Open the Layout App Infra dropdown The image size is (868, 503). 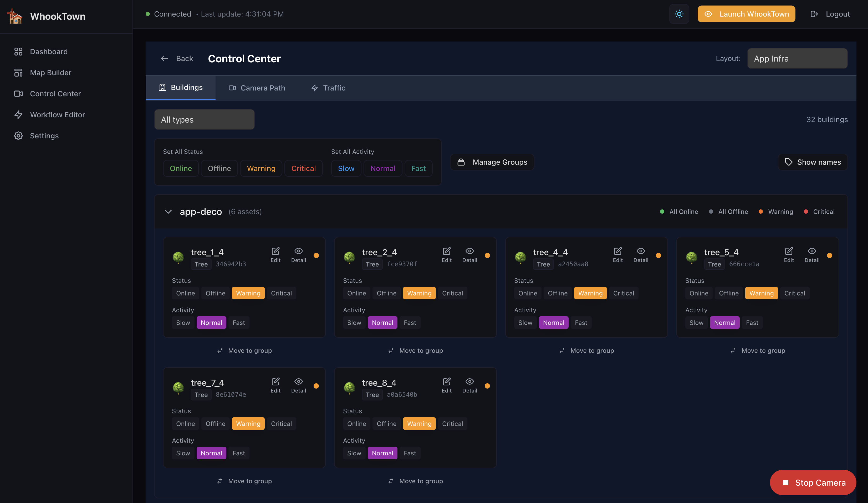(x=797, y=59)
